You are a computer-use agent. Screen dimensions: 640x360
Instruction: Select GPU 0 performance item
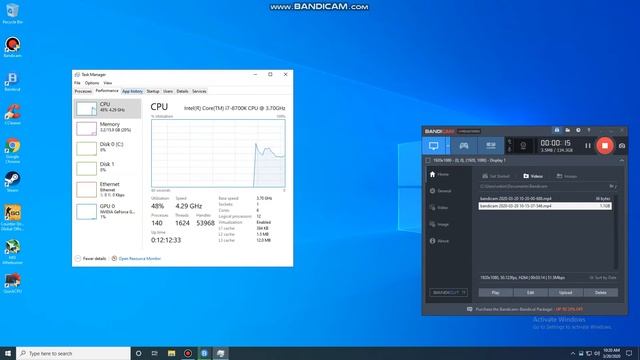[108, 211]
